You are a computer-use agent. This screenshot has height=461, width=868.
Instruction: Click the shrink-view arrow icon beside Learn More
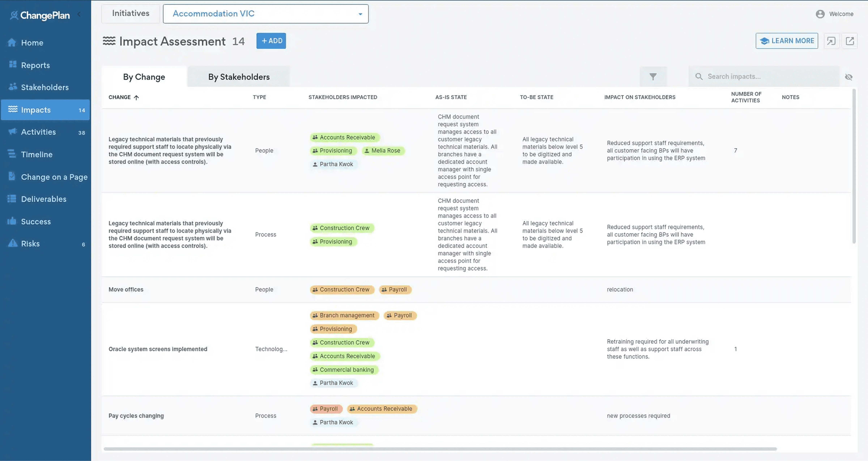[831, 41]
